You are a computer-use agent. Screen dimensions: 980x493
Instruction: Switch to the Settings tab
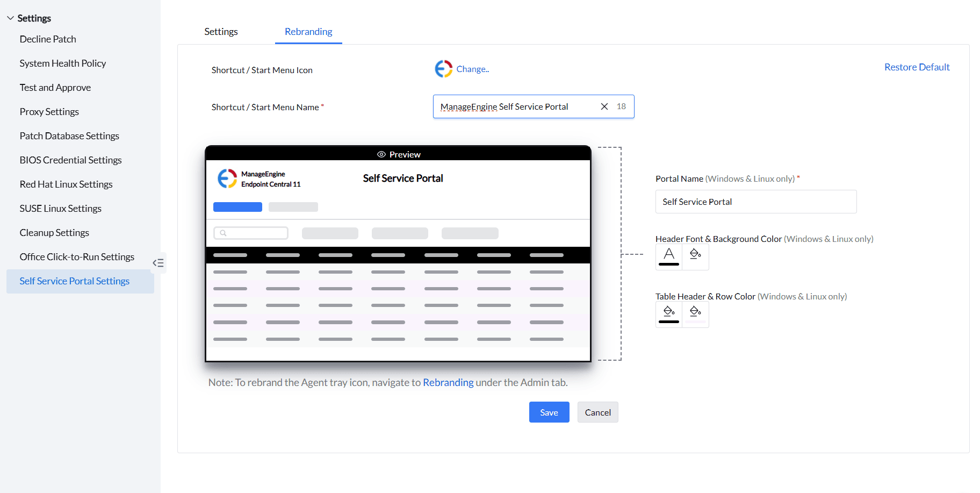click(x=221, y=32)
